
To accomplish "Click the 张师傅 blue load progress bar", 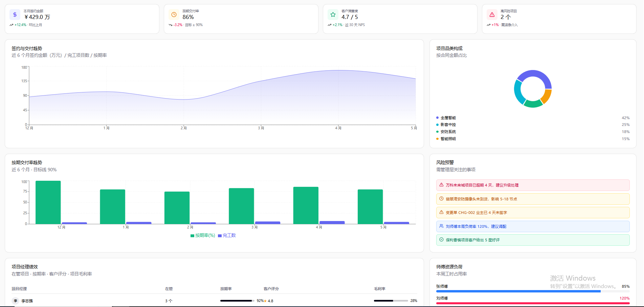I will coord(518,291).
